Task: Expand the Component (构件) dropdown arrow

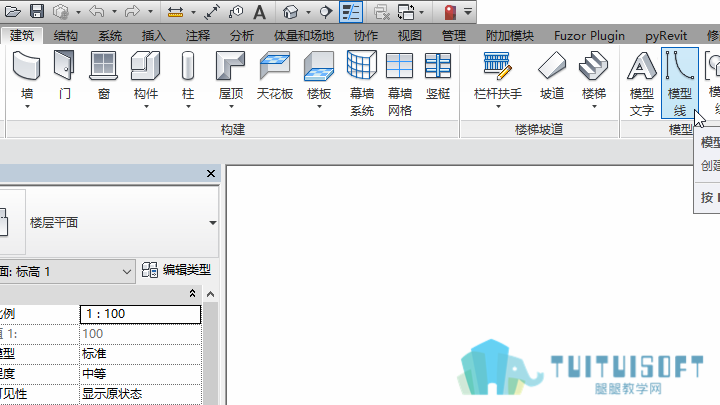Action: click(x=146, y=107)
